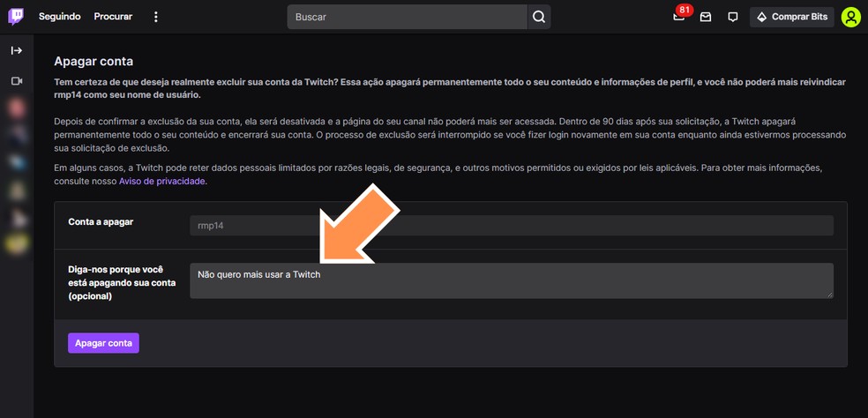Viewport: 868px width, 418px height.
Task: Open the Twitch home logo
Action: 16,17
